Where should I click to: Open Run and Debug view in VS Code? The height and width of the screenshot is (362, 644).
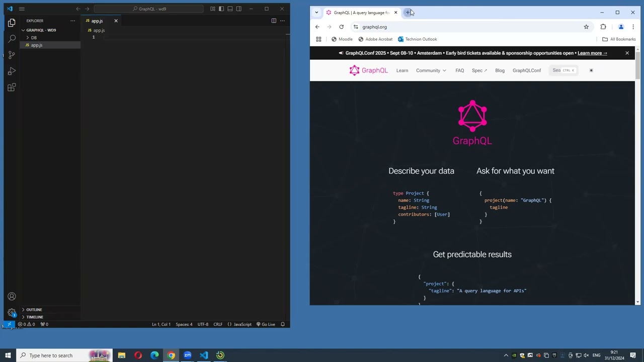[x=12, y=71]
